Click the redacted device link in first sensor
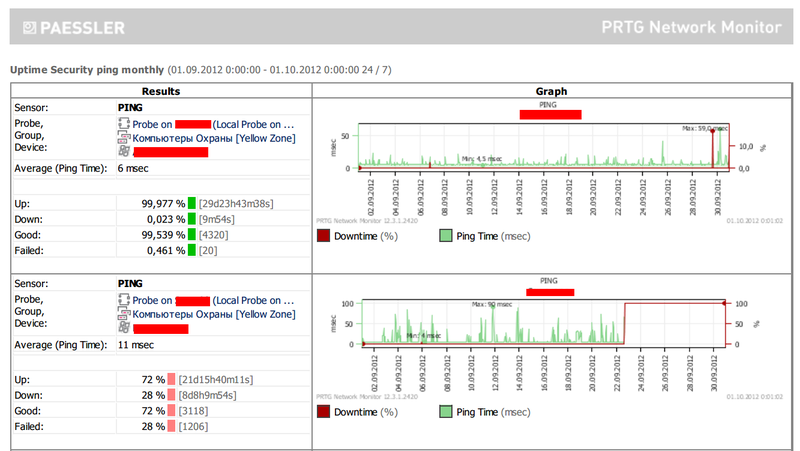This screenshot has width=800, height=451. [170, 152]
